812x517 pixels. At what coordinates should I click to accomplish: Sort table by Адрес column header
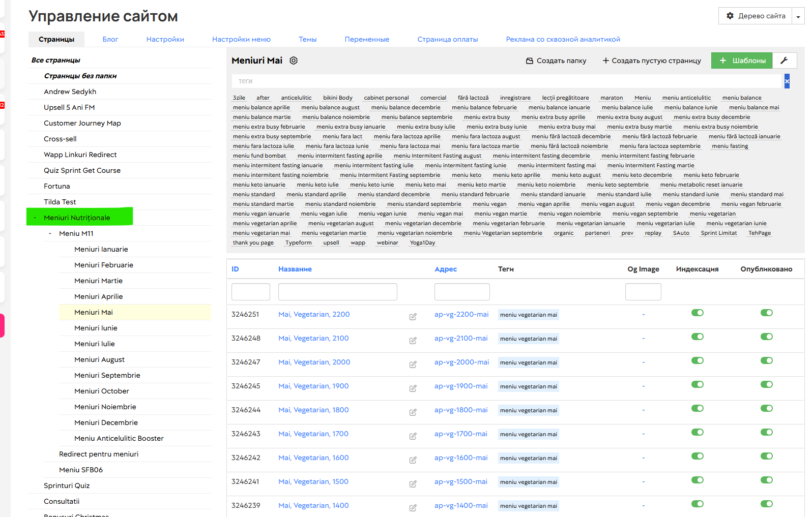(x=446, y=269)
